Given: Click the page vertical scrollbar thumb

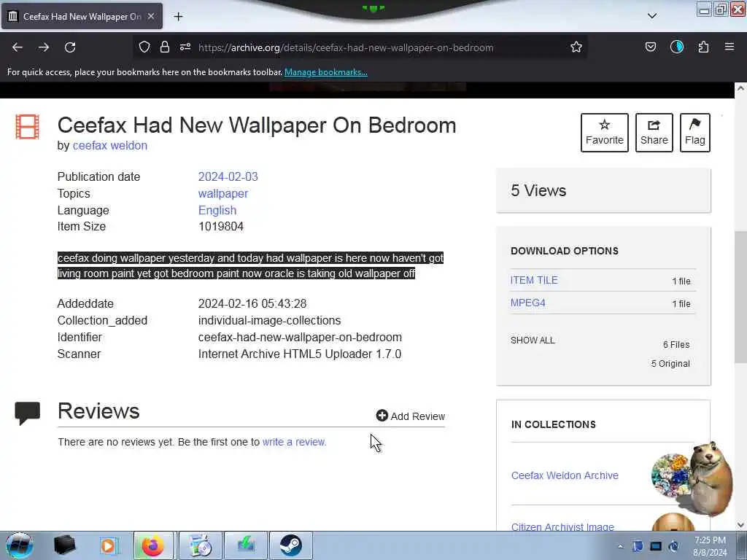Looking at the screenshot, I should (740, 296).
